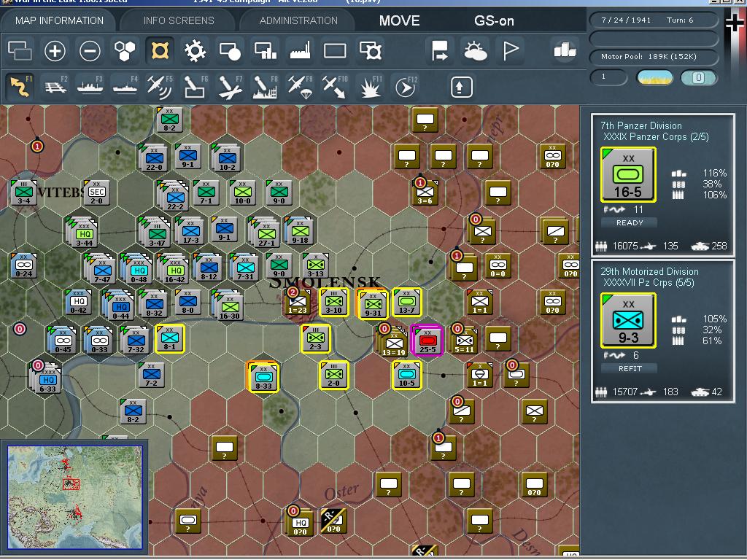Toggle the highlighted orange enemy hexes icon

tap(160, 50)
